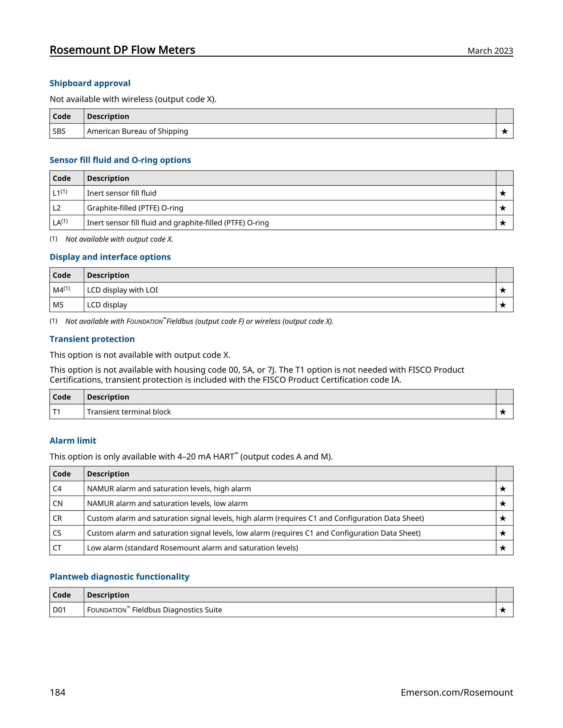
Task: Click page number 184 in the footer
Action: click(57, 692)
